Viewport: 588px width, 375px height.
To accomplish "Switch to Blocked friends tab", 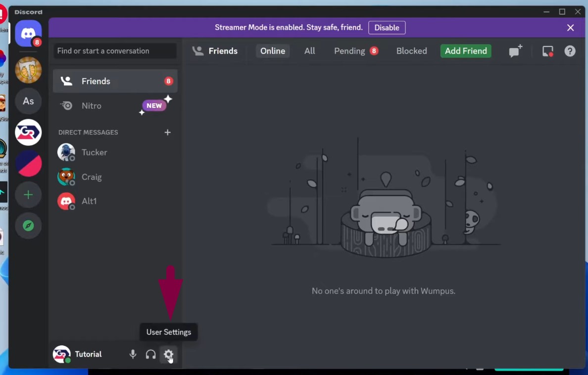I will (x=411, y=51).
